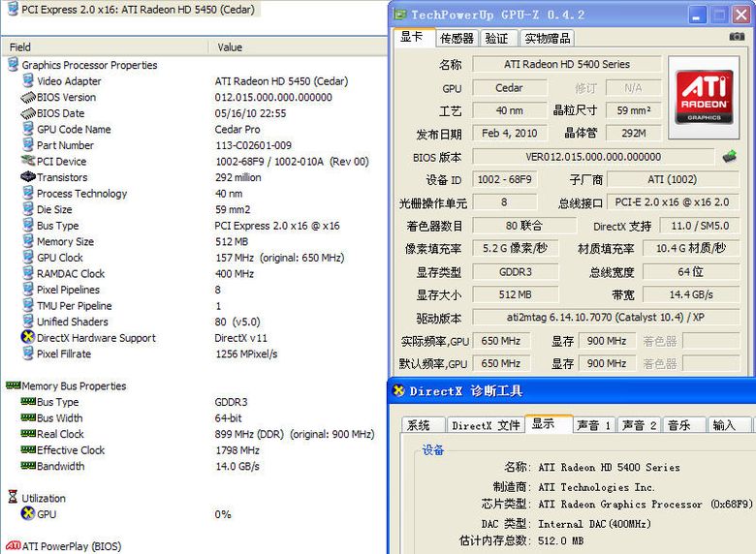Screen dimensions: 756x554
Task: Open the 音乐 tab in DirectX tool
Action: [683, 425]
